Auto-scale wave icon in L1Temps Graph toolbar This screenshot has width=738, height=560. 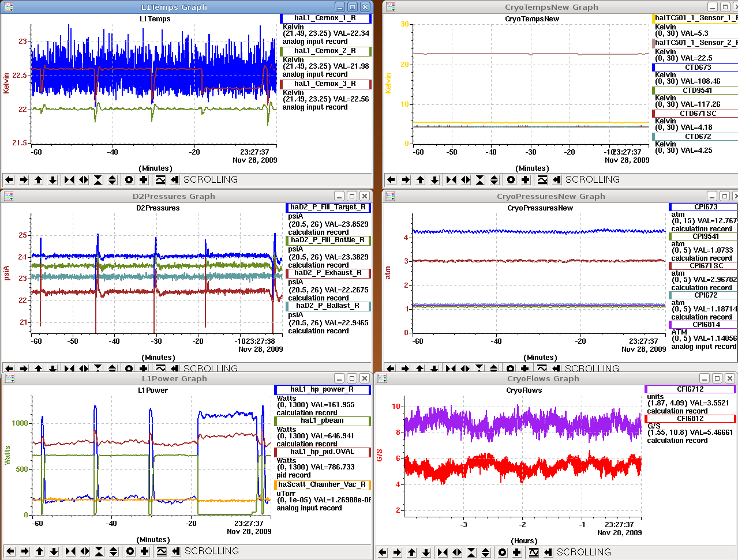coord(160,180)
